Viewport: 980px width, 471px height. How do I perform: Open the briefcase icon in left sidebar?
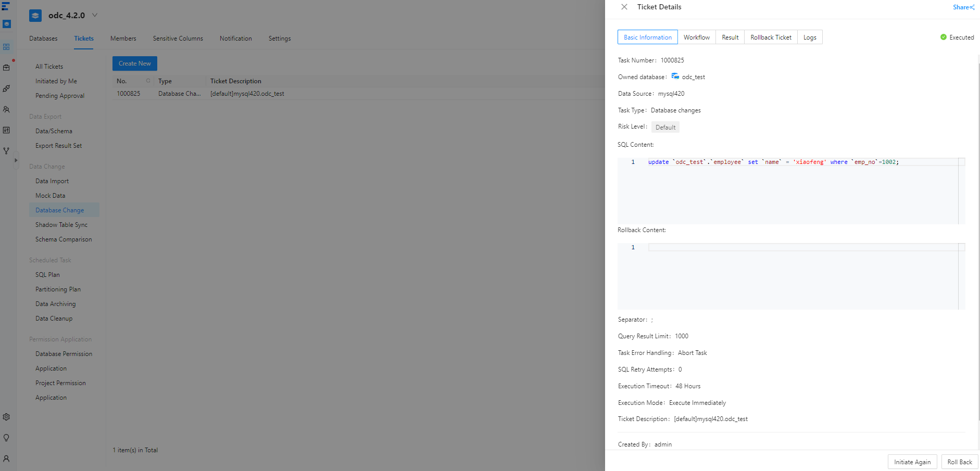[x=6, y=68]
